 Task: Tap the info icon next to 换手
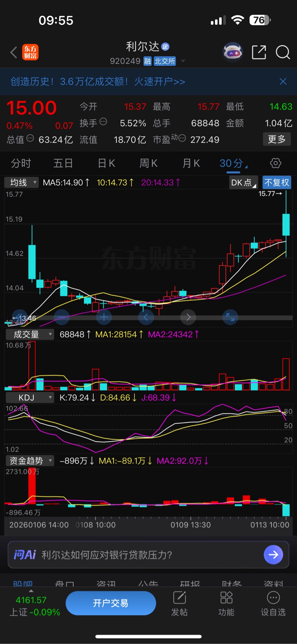tap(103, 122)
